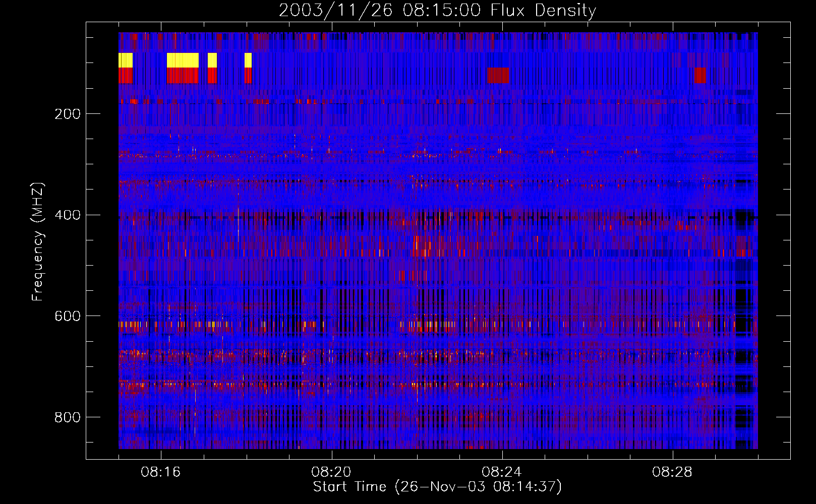Viewport: 816px width, 504px height.
Task: Click the 08:16 time tick label
Action: [161, 472]
